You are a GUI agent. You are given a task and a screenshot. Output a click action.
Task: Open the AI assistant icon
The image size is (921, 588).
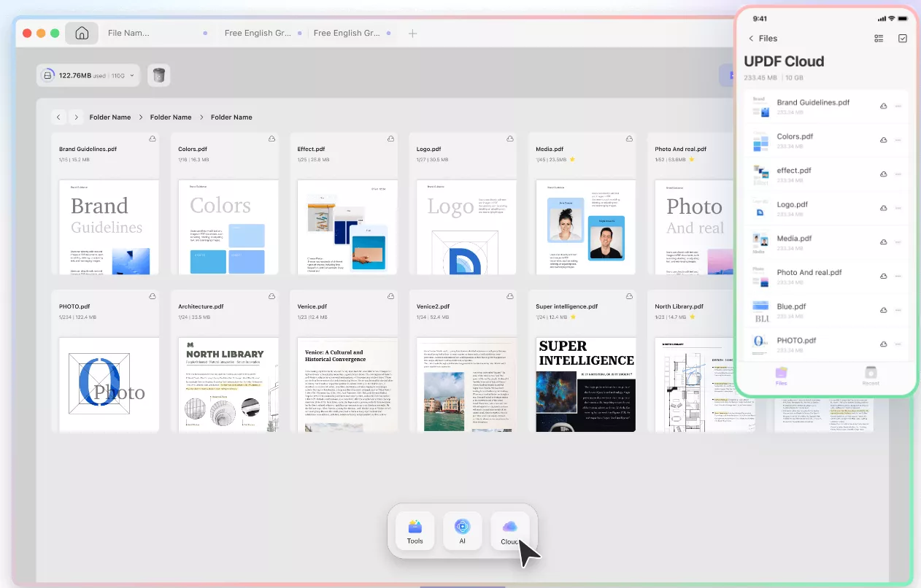pos(462,530)
